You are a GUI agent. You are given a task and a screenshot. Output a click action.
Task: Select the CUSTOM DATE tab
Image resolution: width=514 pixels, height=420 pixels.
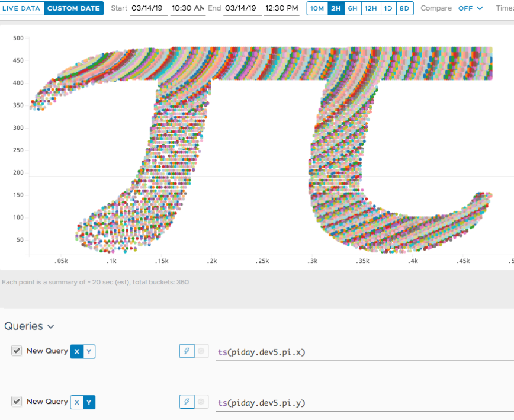pyautogui.click(x=73, y=8)
